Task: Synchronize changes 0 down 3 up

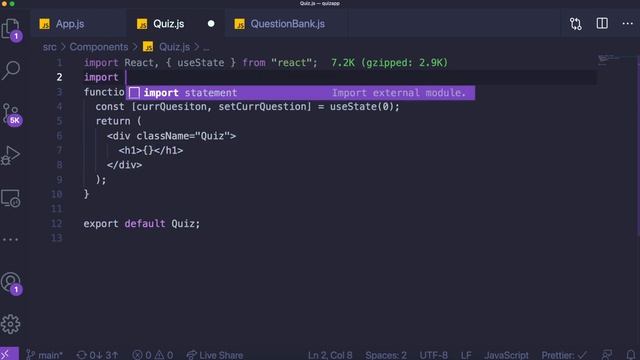Action: [98, 355]
